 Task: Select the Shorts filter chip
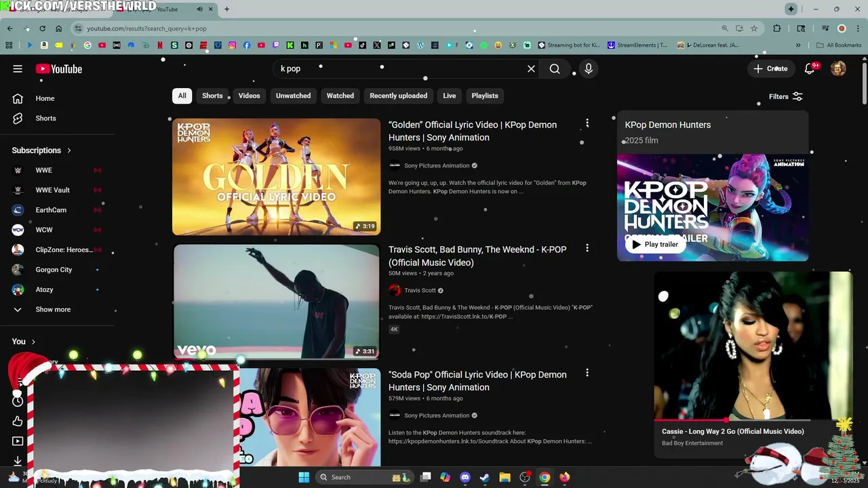(212, 96)
